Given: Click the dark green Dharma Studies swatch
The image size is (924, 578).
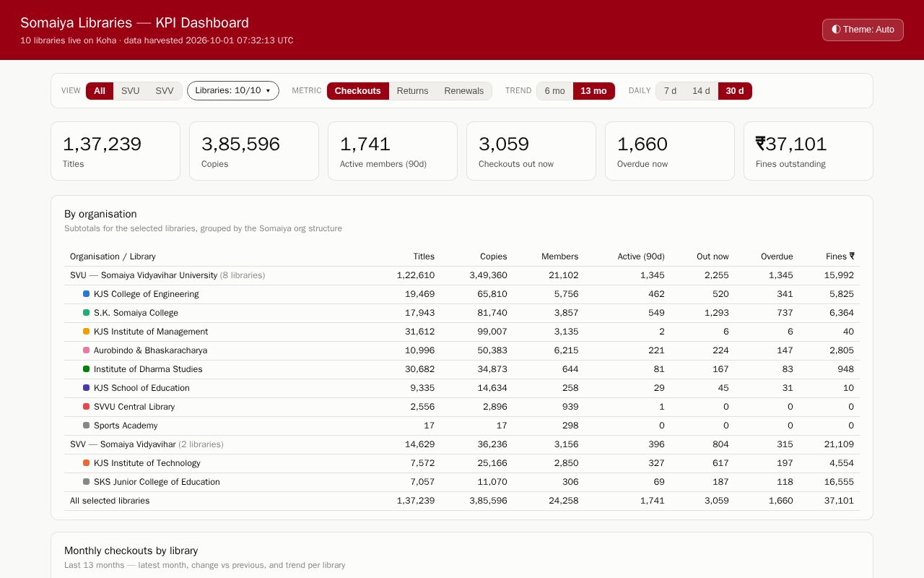Looking at the screenshot, I should (87, 369).
